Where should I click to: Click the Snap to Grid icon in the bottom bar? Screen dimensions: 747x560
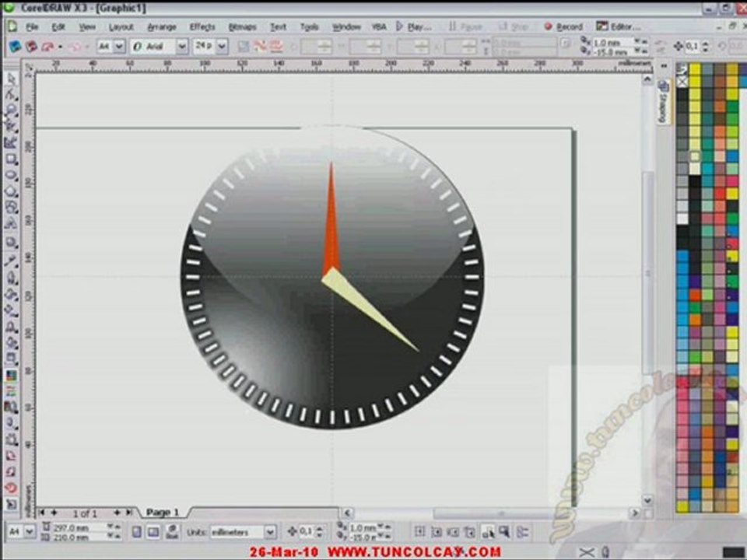point(419,531)
